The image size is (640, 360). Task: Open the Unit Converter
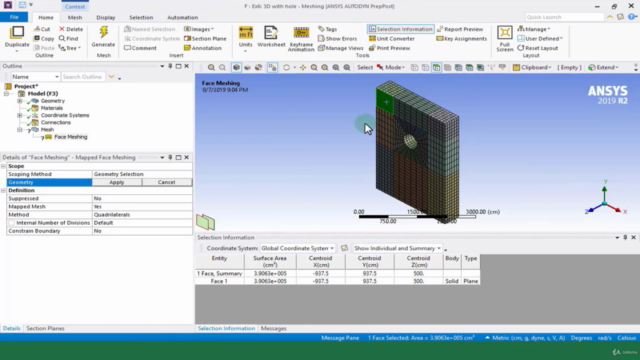[x=391, y=38]
